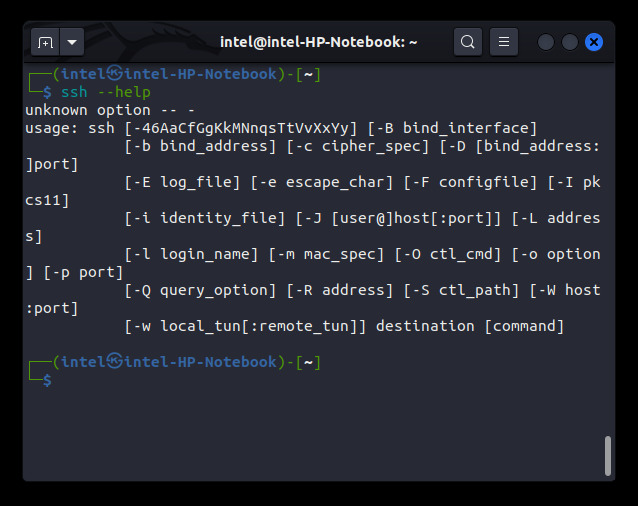The height and width of the screenshot is (506, 638).
Task: Click the '[-R address]' option text
Action: [340, 290]
